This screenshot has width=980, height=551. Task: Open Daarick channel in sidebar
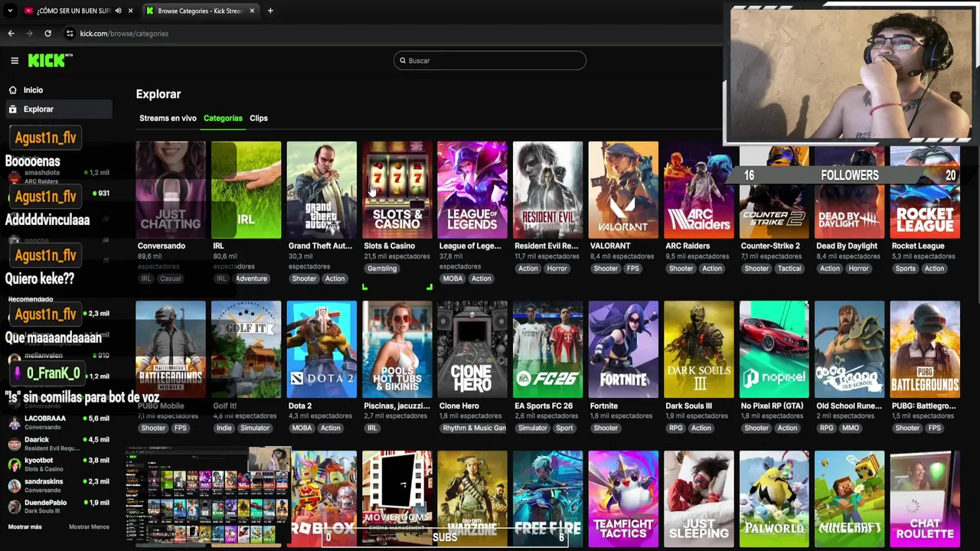tap(60, 444)
